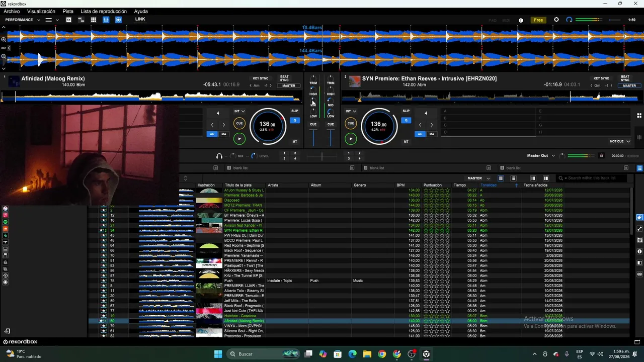
Task: Open search icon in track list
Action: (560, 178)
